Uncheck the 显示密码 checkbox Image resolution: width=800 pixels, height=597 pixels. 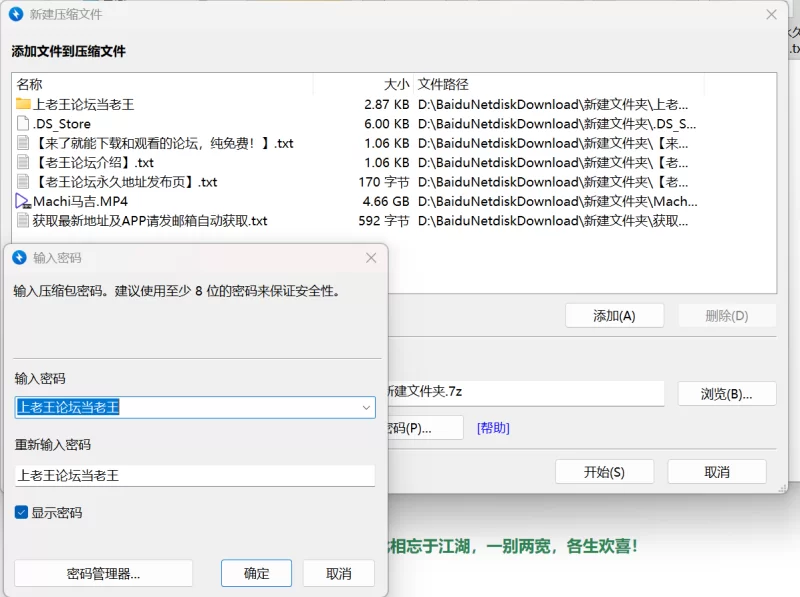tap(21, 512)
